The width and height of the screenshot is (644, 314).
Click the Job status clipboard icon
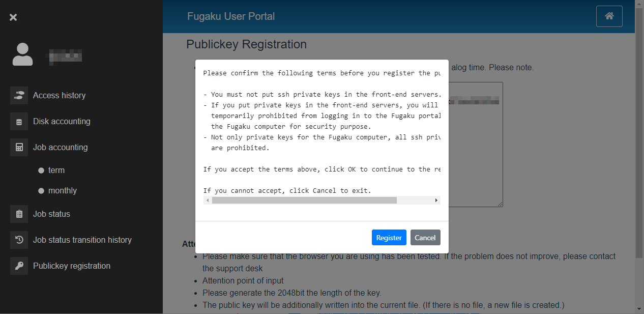click(x=19, y=214)
